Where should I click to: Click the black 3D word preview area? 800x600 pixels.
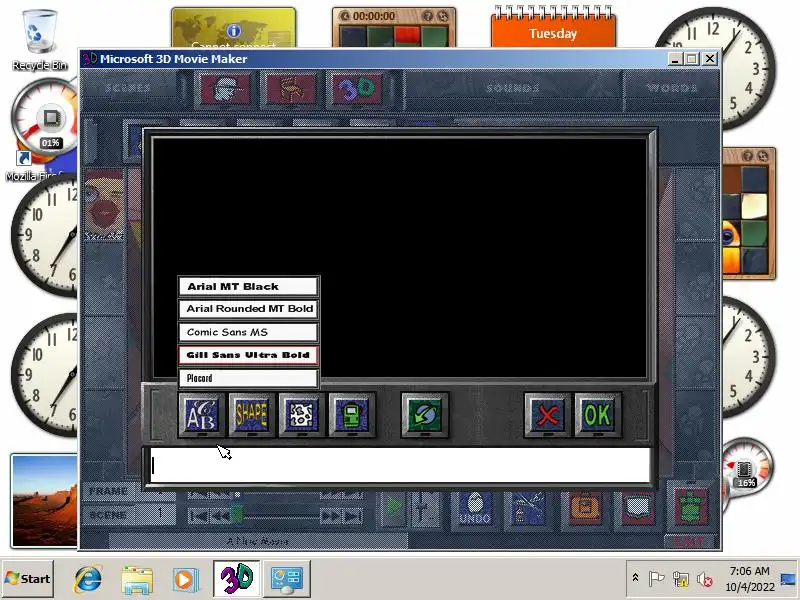pos(399,258)
